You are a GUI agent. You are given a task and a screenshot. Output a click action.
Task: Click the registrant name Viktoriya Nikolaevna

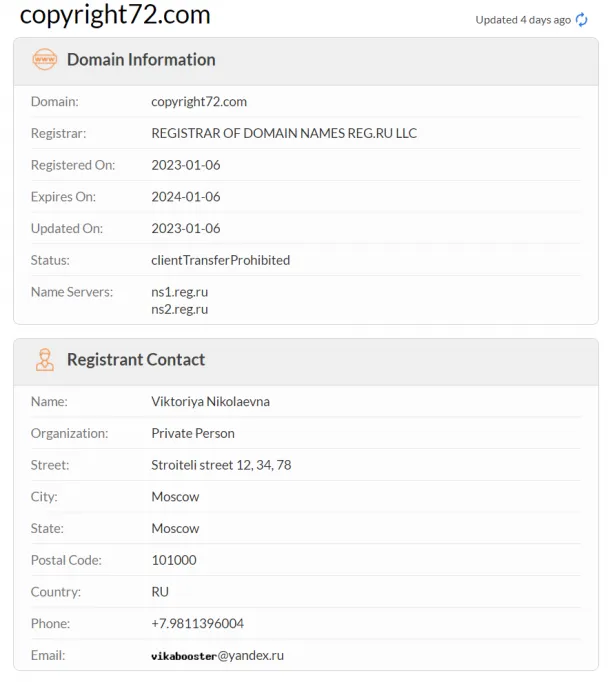coord(210,401)
